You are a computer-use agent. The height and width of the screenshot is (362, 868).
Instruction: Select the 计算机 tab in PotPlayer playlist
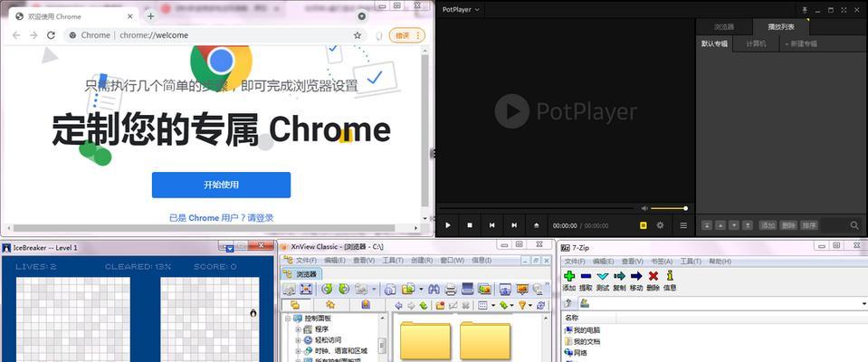[x=756, y=43]
